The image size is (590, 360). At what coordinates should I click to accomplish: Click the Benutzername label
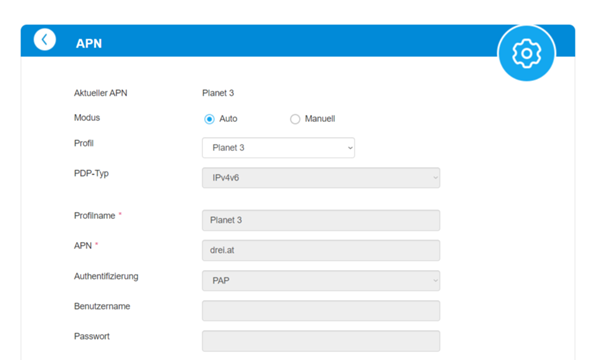pos(102,306)
